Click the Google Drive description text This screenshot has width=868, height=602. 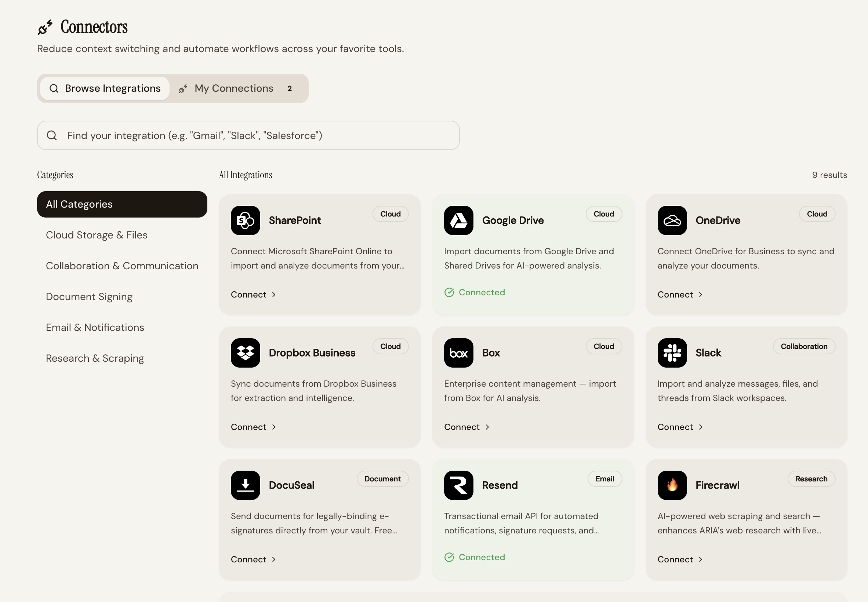pyautogui.click(x=529, y=258)
